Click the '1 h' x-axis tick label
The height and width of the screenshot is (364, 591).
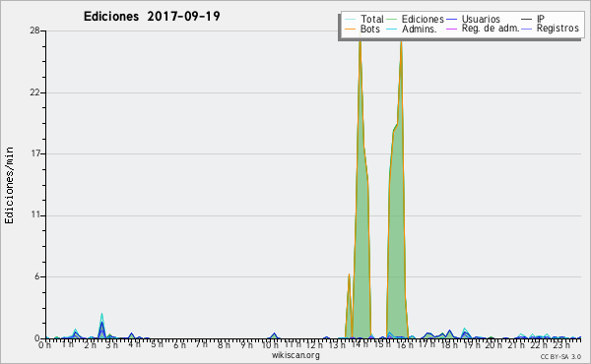[67, 344]
